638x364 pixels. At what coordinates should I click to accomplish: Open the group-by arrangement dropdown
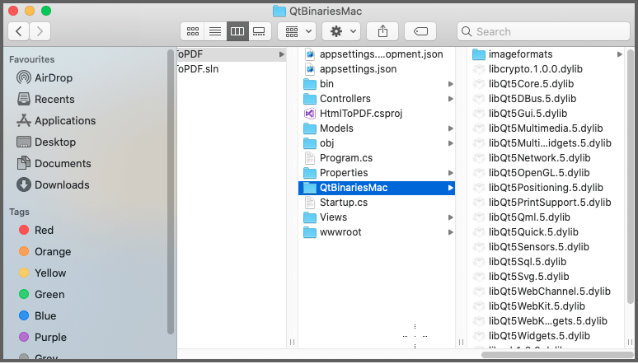point(298,31)
